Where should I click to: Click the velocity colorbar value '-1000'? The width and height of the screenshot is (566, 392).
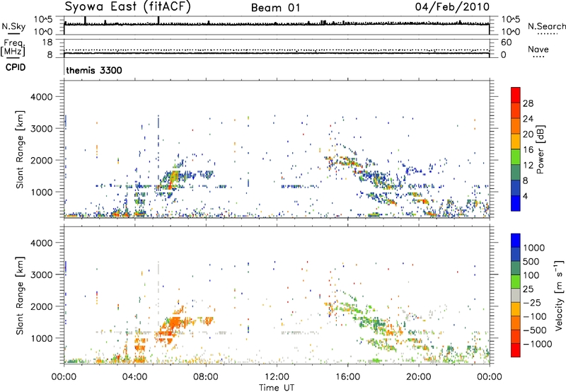537,344
